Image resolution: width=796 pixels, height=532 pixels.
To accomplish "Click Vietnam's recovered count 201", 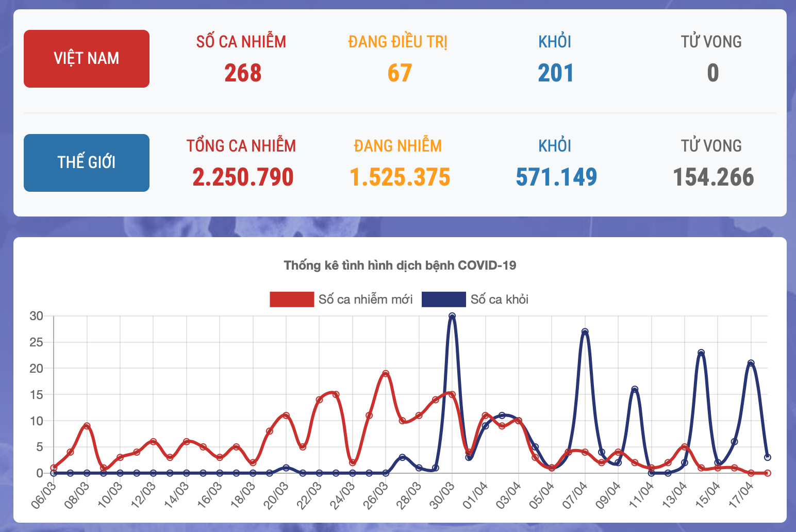I will point(555,73).
